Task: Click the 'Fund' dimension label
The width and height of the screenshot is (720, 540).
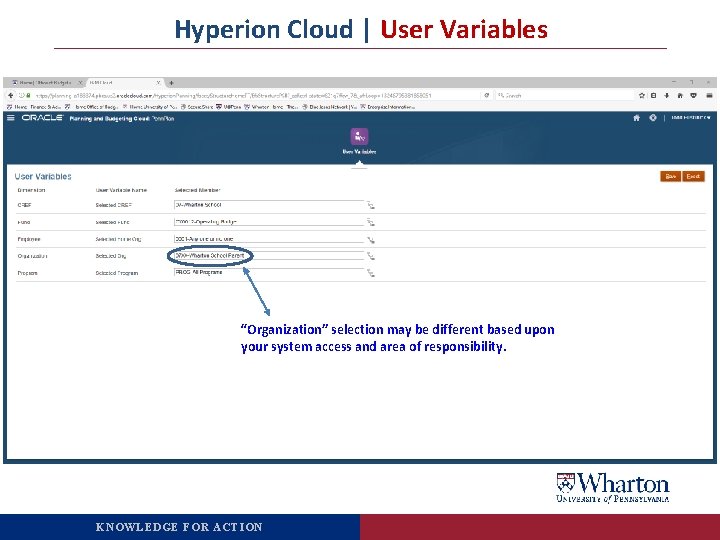Action: 24,222
